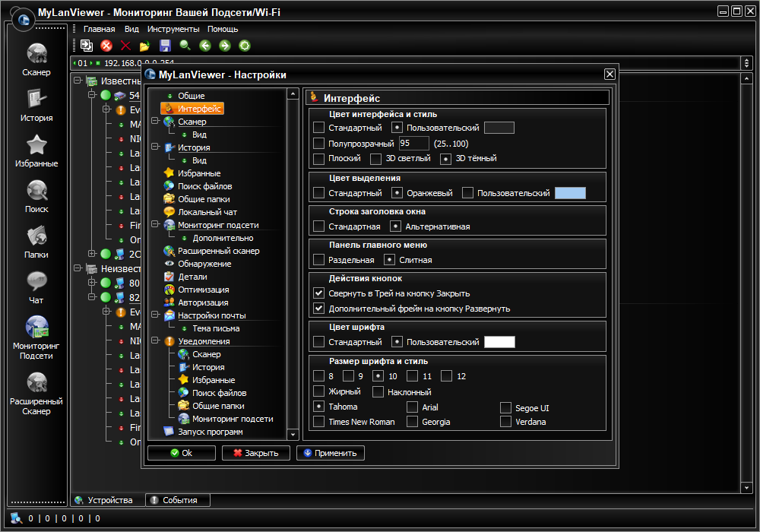Image resolution: width=760 pixels, height=532 pixels.
Task: Open the Папки sidebar panel
Action: pos(36,242)
